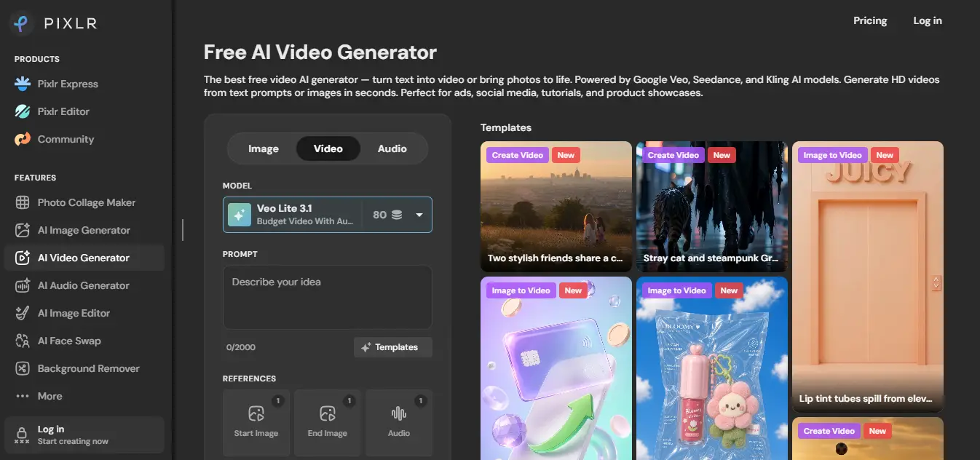Screen dimensions: 980x460
Task: Click the Community text link
Action: point(66,139)
